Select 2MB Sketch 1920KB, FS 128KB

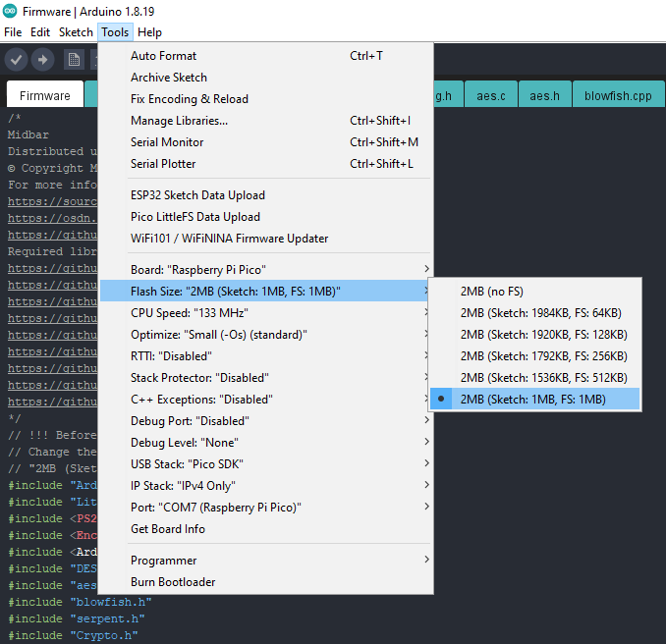[x=534, y=335]
